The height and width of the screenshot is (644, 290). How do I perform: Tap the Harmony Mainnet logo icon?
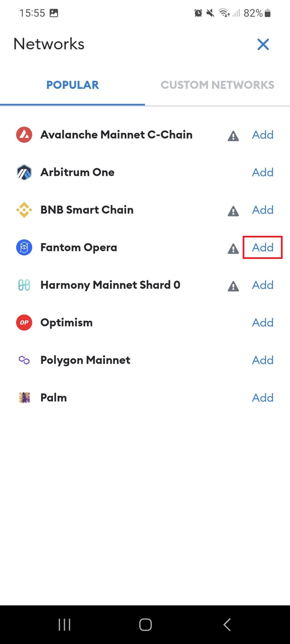(24, 285)
